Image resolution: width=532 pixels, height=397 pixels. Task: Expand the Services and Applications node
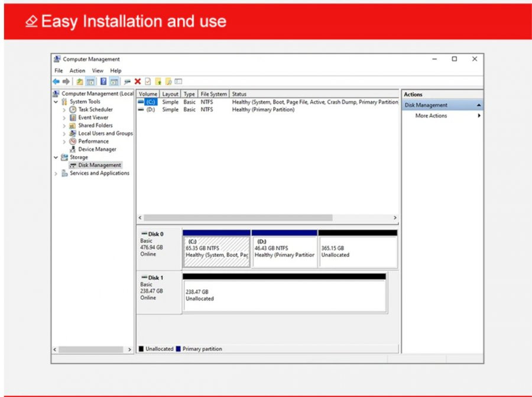pyautogui.click(x=56, y=173)
